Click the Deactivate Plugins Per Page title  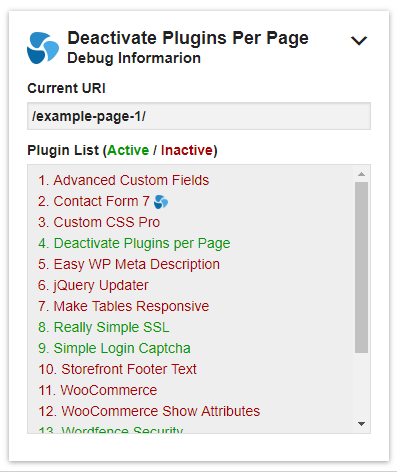coord(188,38)
